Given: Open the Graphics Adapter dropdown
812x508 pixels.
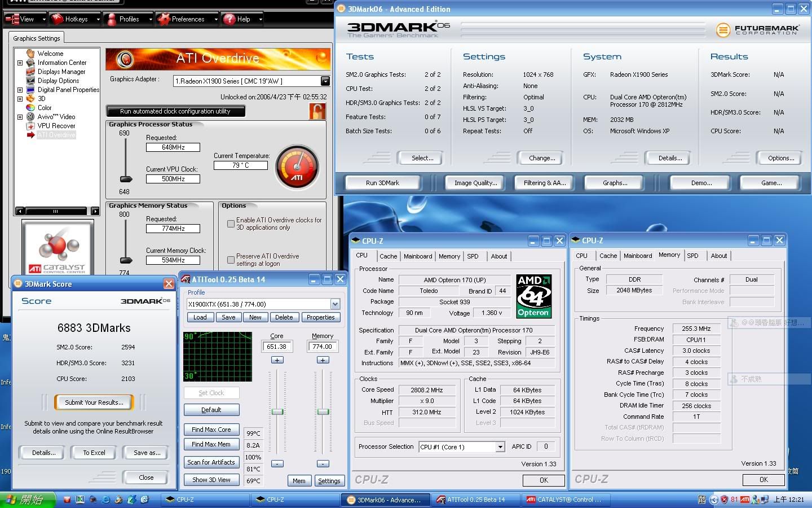Looking at the screenshot, I should tap(325, 81).
